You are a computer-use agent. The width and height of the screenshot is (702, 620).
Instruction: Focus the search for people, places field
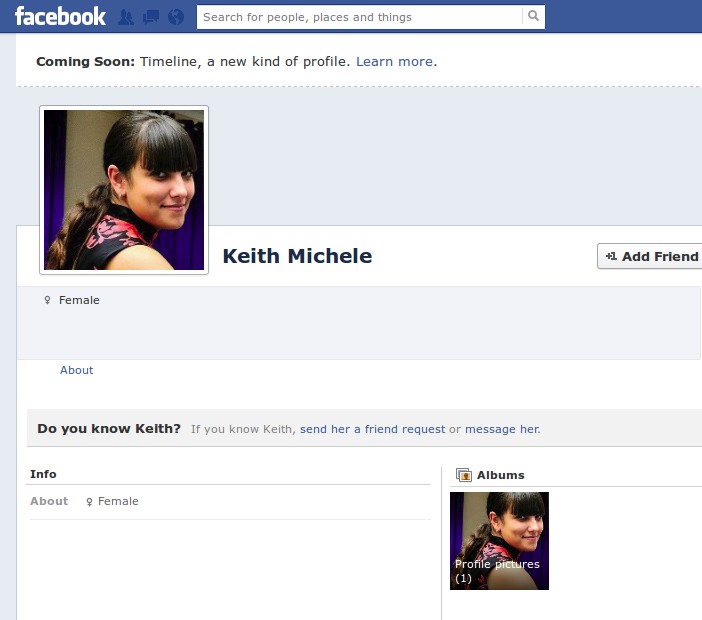click(360, 17)
